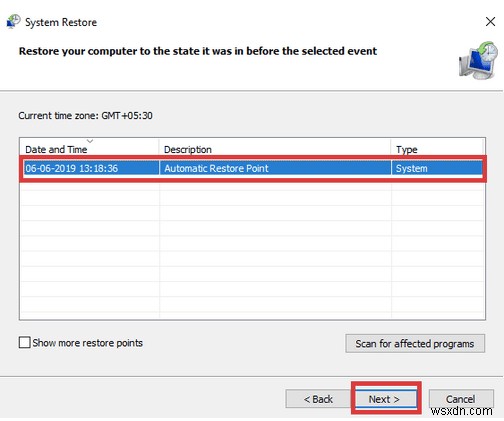Viewport: 504px width, 421px height.
Task: Cancel the System Restore wizard
Action: point(461,399)
